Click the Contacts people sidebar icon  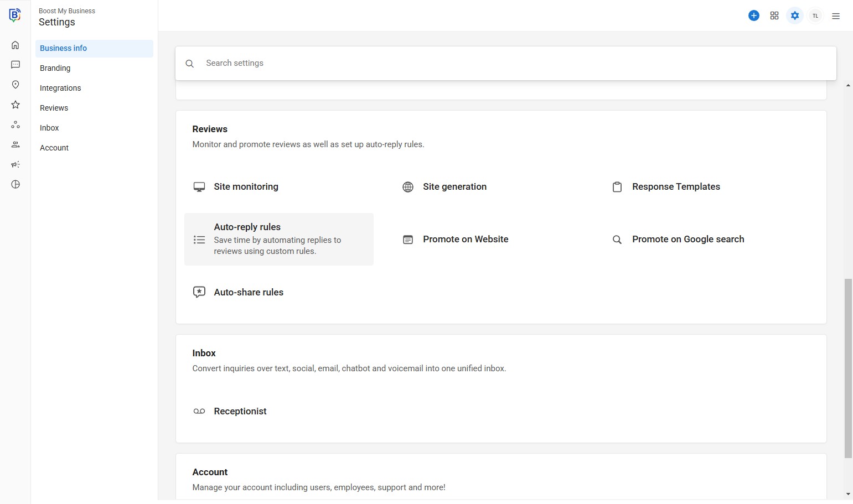click(x=15, y=144)
